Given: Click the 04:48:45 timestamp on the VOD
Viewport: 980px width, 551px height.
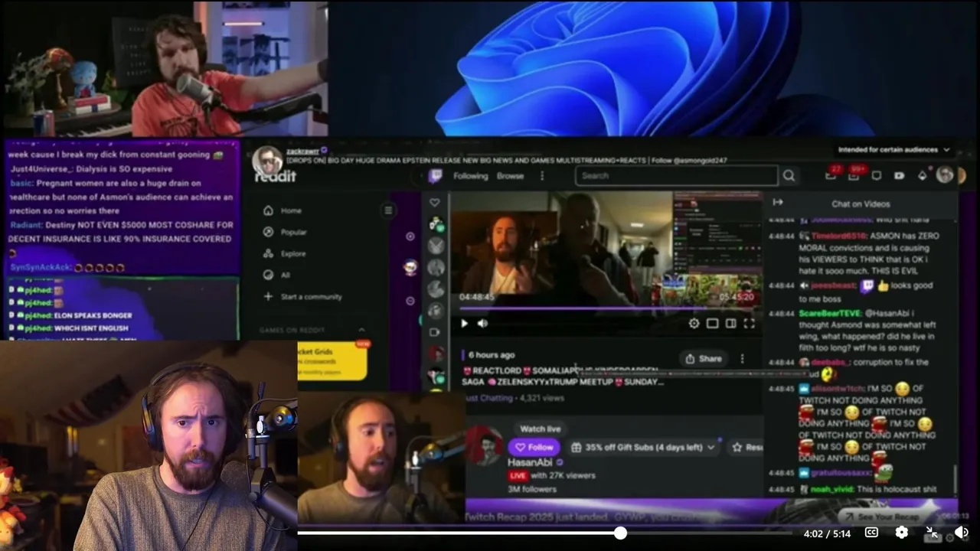Looking at the screenshot, I should point(476,297).
